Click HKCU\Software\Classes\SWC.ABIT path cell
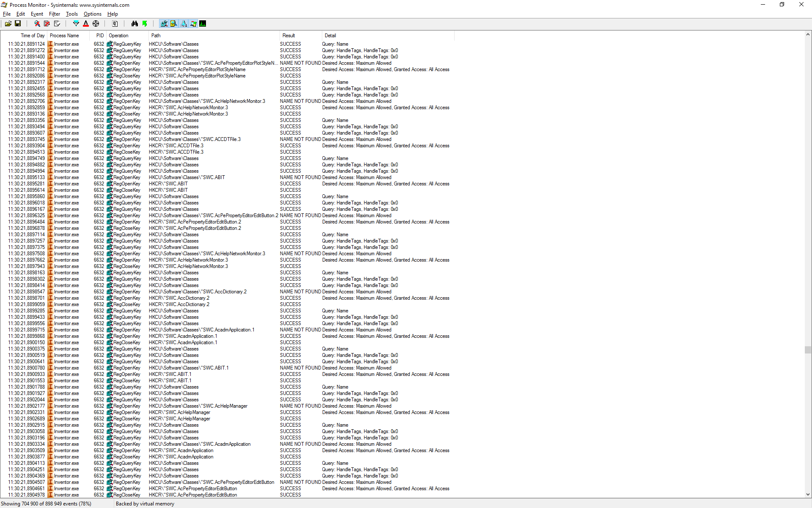The height and width of the screenshot is (508, 812). click(187, 177)
